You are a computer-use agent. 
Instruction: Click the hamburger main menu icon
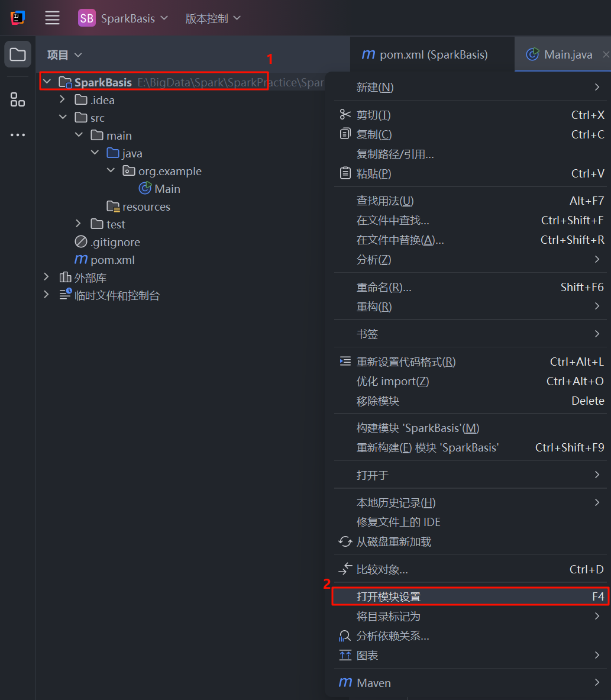(x=53, y=18)
